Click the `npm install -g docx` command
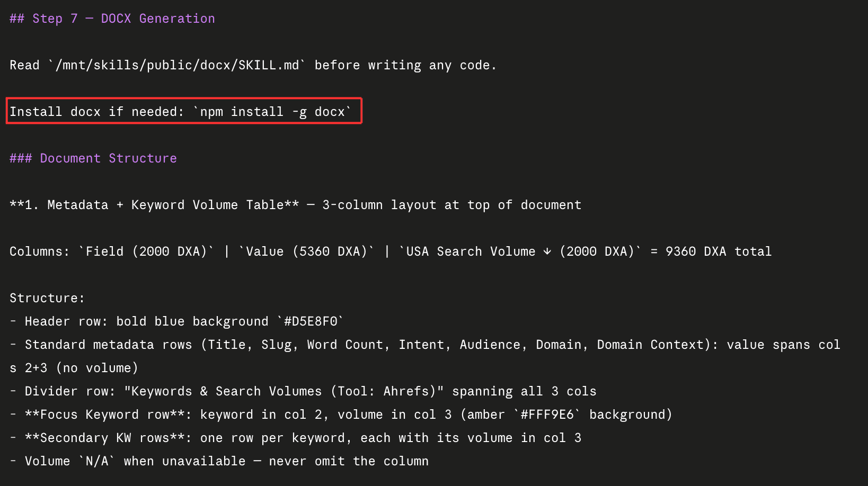The width and height of the screenshot is (868, 486). point(272,112)
